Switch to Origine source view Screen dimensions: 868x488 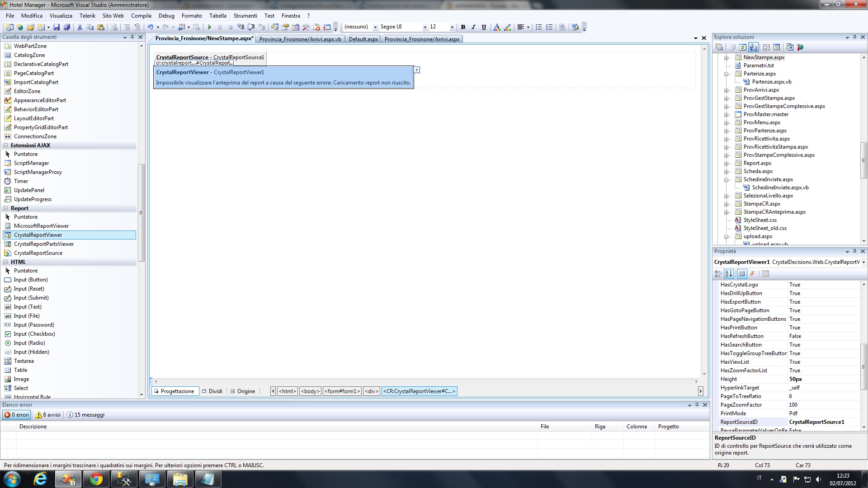(x=243, y=391)
